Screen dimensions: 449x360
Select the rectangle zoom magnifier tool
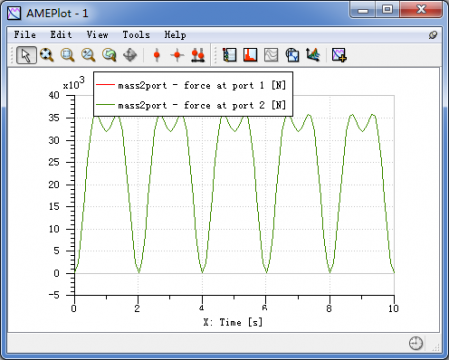pos(67,55)
